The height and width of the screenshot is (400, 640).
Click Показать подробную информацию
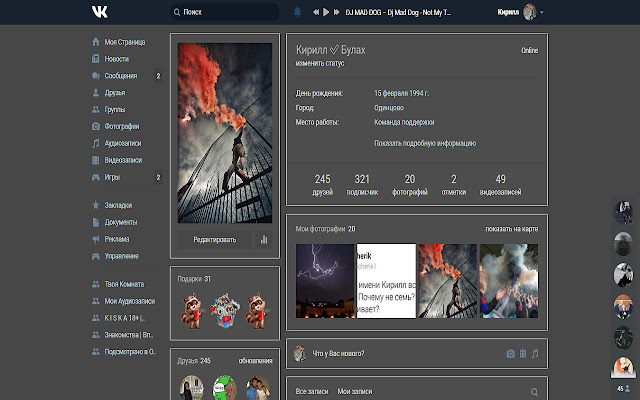pyautogui.click(x=425, y=143)
